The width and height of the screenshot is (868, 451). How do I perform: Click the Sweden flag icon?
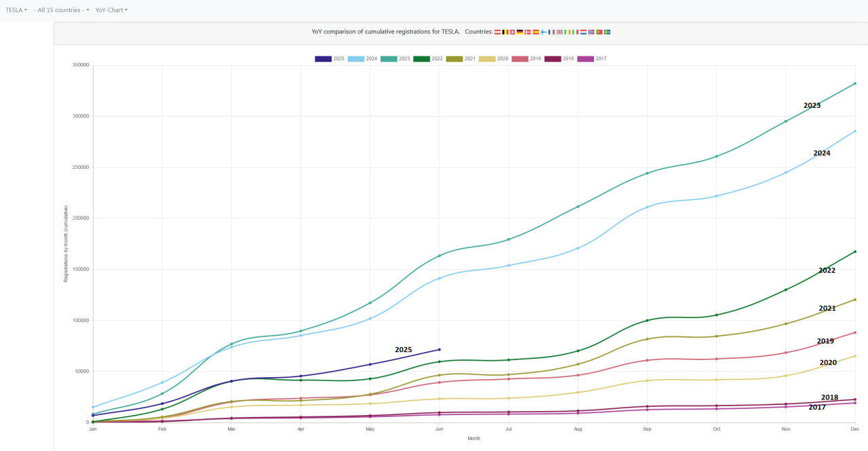607,32
